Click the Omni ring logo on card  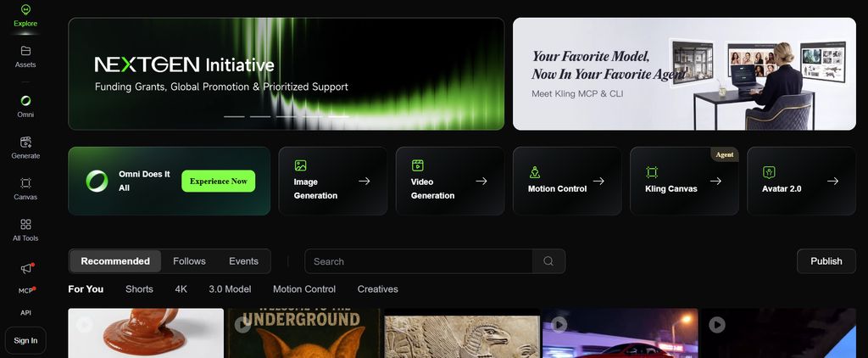pyautogui.click(x=97, y=182)
